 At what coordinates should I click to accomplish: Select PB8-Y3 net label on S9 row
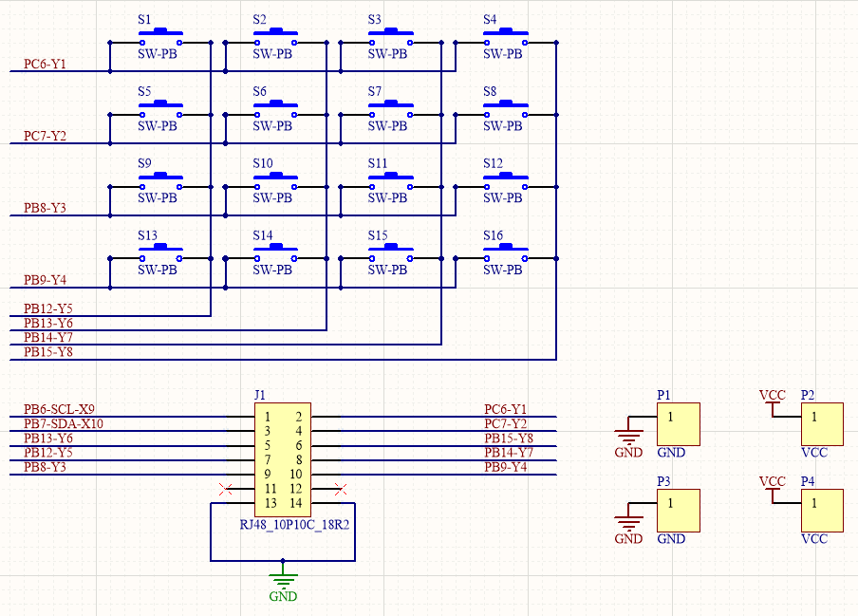tap(45, 208)
